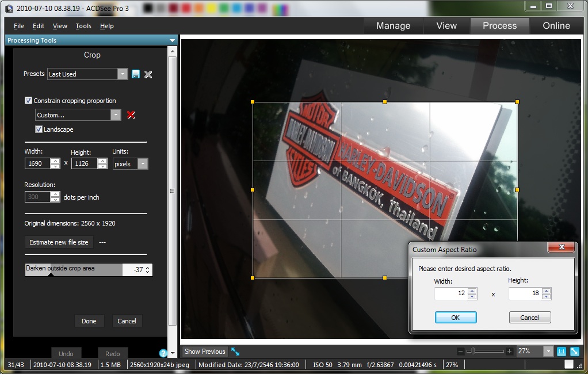Click the ACDSee app icon in title bar
This screenshot has height=374, width=588.
point(9,8)
